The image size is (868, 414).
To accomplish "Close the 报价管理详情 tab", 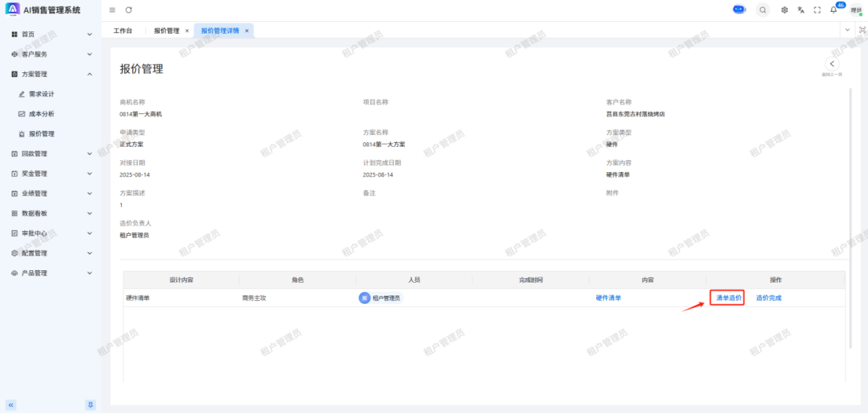I will coord(247,31).
